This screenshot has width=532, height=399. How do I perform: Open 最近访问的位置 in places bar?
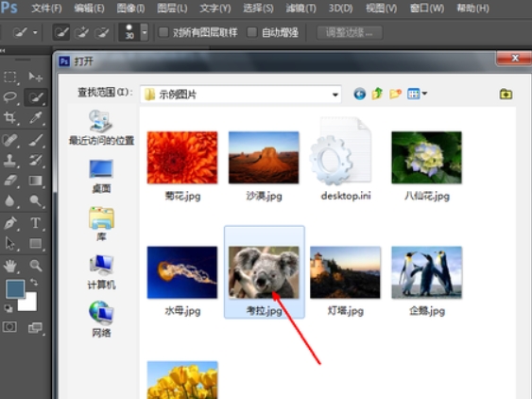tap(101, 128)
